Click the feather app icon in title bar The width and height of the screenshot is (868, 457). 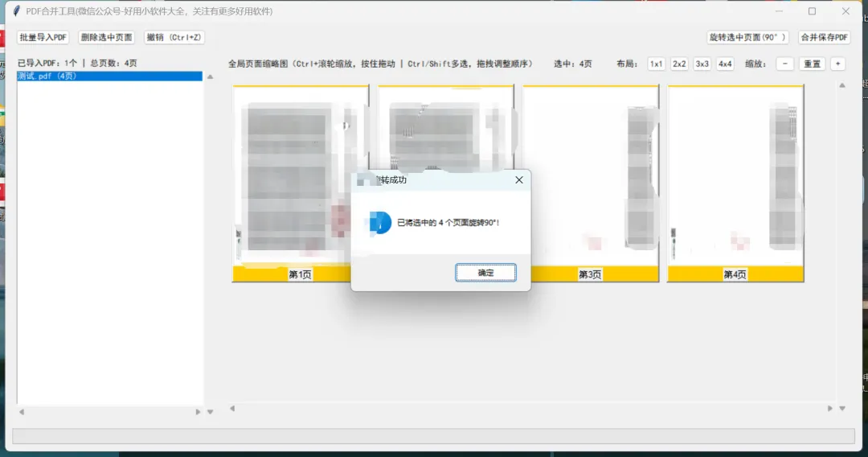[17, 11]
